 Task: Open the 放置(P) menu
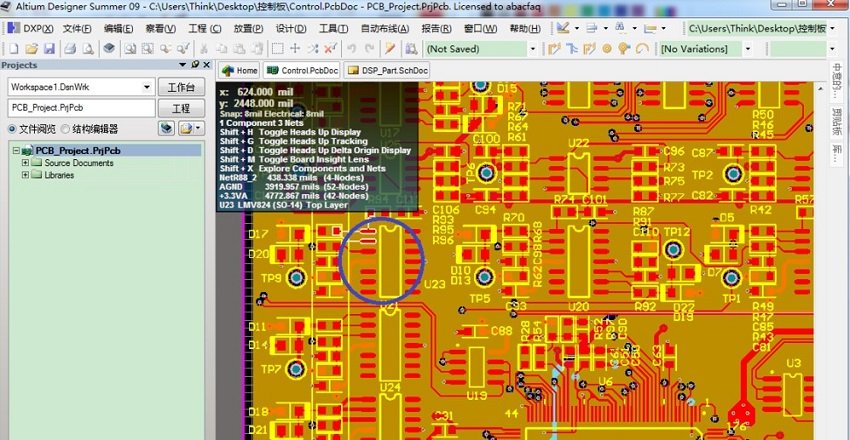[x=248, y=29]
